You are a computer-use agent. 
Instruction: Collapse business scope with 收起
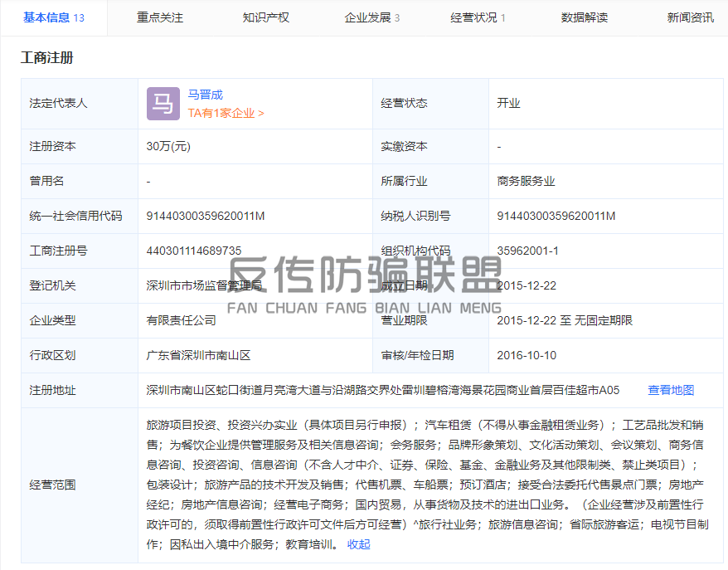click(x=359, y=544)
